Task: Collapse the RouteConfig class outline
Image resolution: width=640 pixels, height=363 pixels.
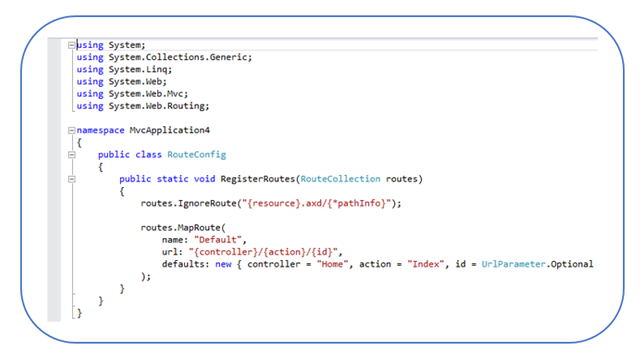Action: [71, 155]
